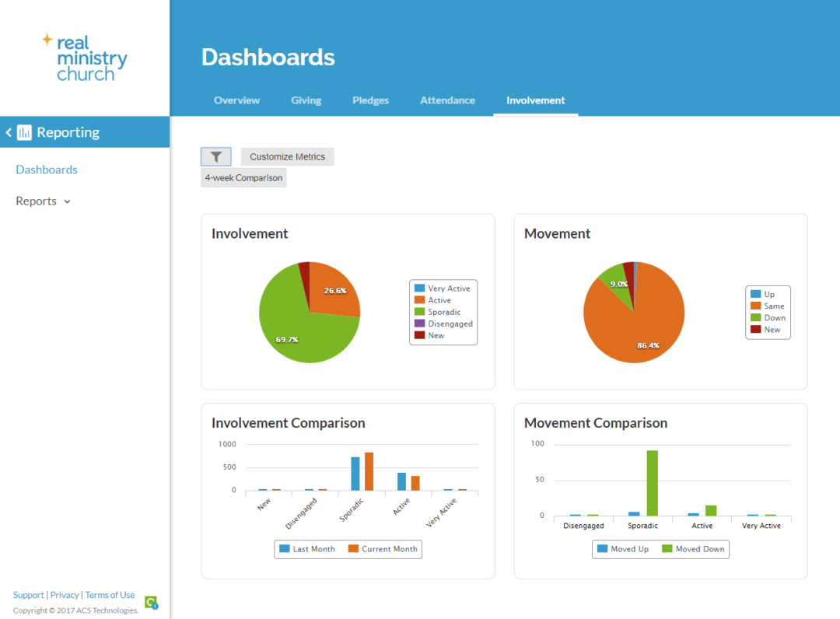The height and width of the screenshot is (619, 840).
Task: Click the real ministry church logo
Action: pyautogui.click(x=84, y=57)
